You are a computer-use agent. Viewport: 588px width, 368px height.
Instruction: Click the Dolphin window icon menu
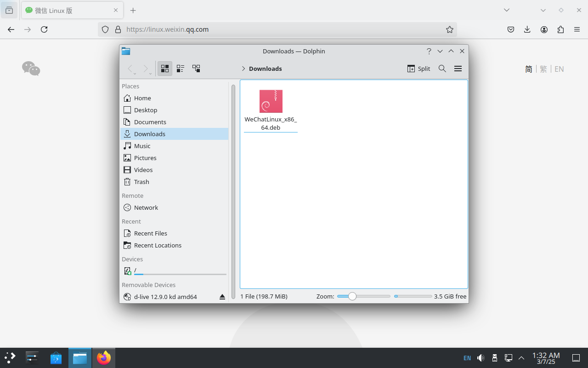[x=126, y=51]
